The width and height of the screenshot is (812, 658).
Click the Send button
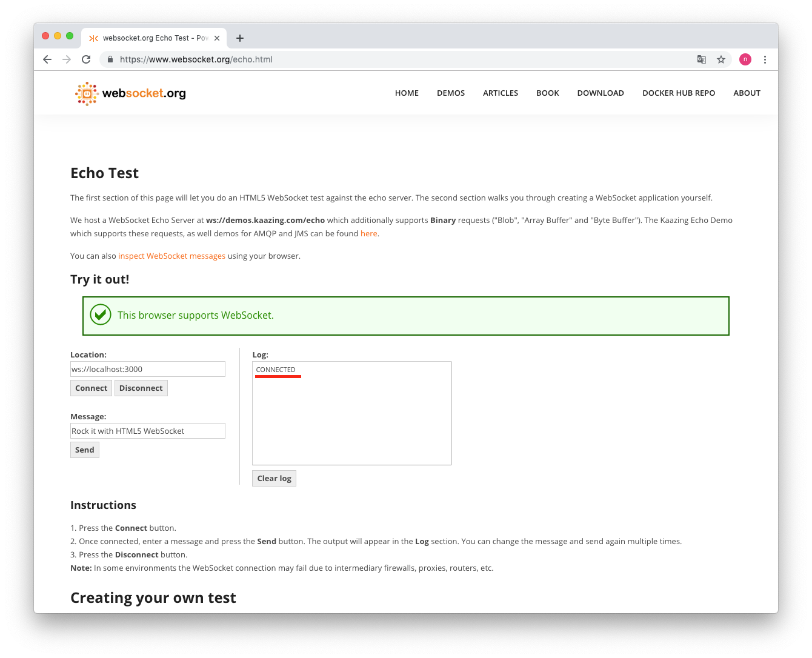85,450
